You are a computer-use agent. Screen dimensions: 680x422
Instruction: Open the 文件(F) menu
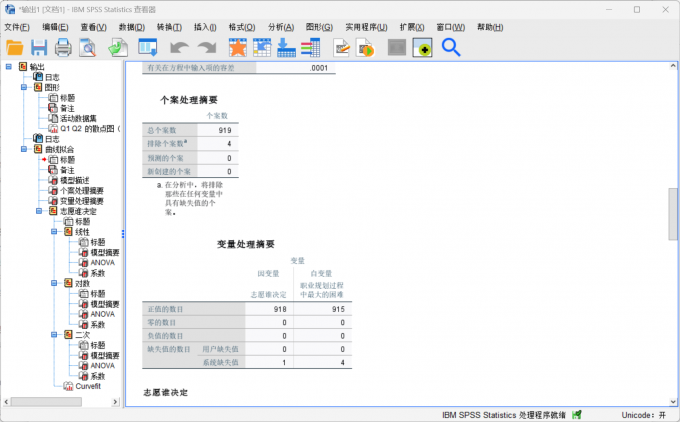[17, 27]
